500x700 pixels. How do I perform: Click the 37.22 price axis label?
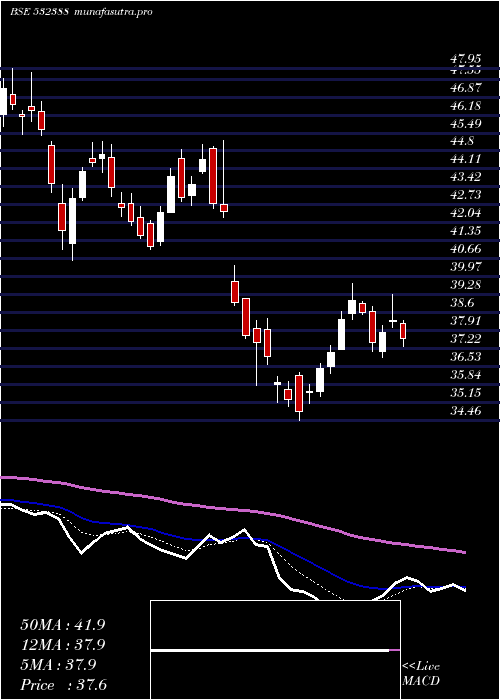[466, 339]
